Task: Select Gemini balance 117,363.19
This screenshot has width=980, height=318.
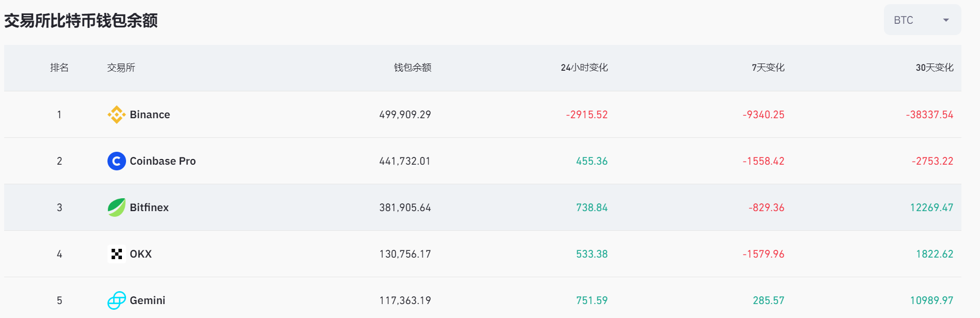Action: pos(405,300)
